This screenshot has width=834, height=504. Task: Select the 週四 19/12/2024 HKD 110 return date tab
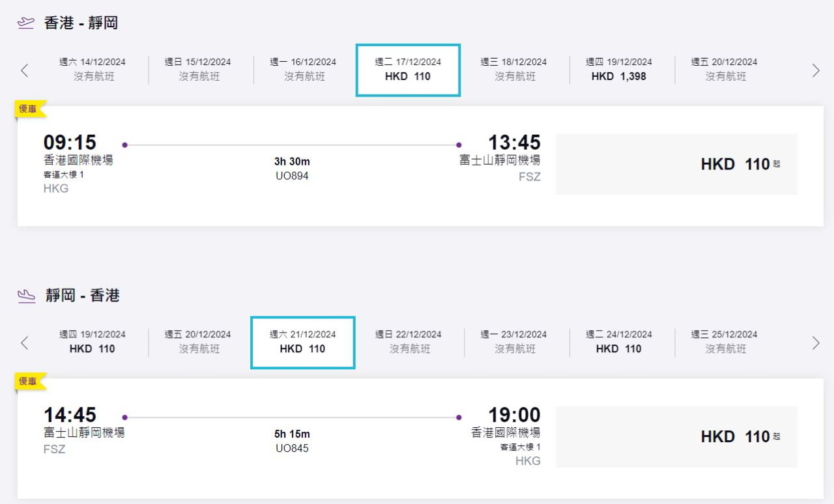[x=91, y=342]
